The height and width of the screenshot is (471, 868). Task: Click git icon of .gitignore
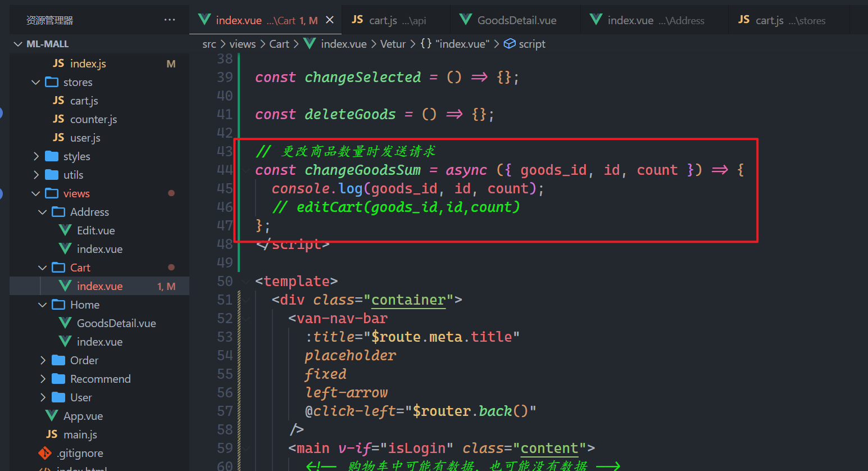[x=45, y=453]
